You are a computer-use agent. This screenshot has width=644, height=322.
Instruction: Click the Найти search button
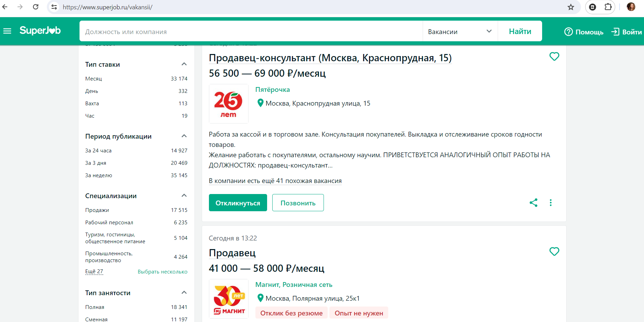pos(520,31)
